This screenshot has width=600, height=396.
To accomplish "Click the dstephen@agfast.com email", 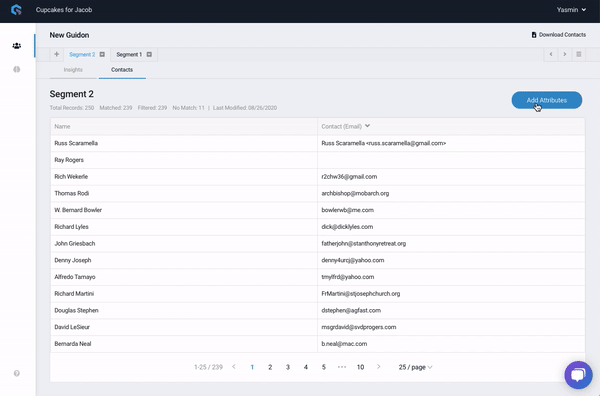I will tap(351, 310).
